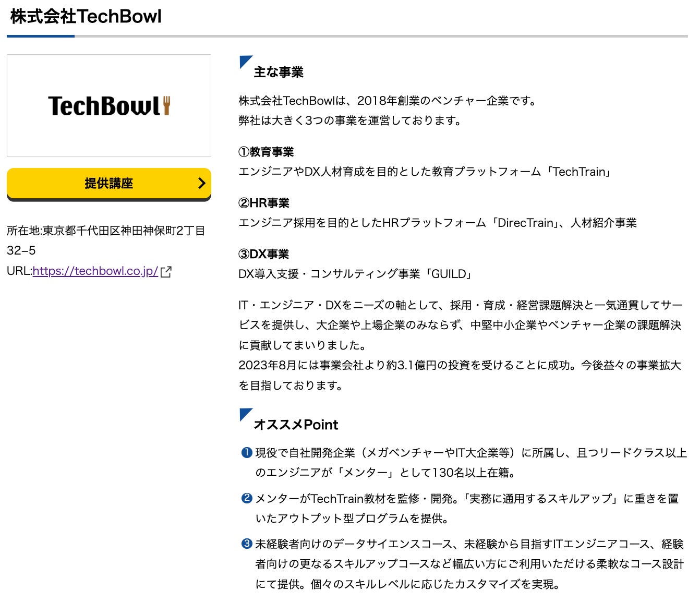Click the chevron arrow on 提供講座 button
The height and width of the screenshot is (602, 700).
click(x=202, y=183)
